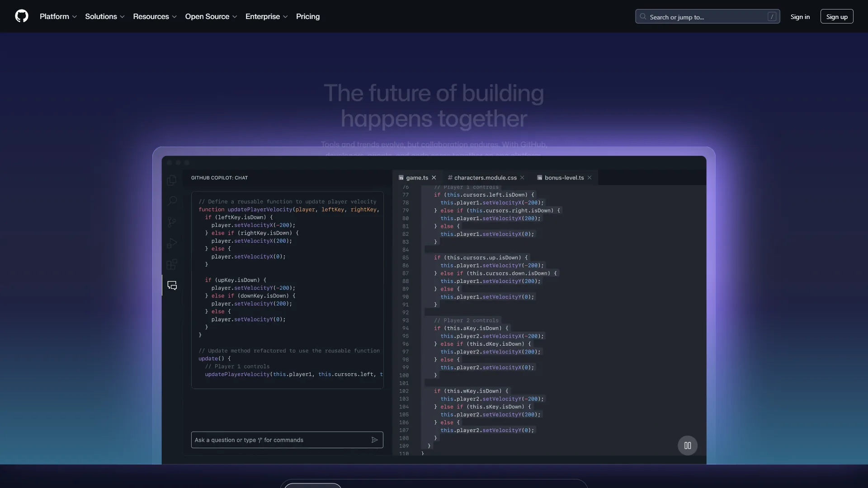
Task: Click the TS file icon on bonus-level.ts tab
Action: pyautogui.click(x=539, y=178)
